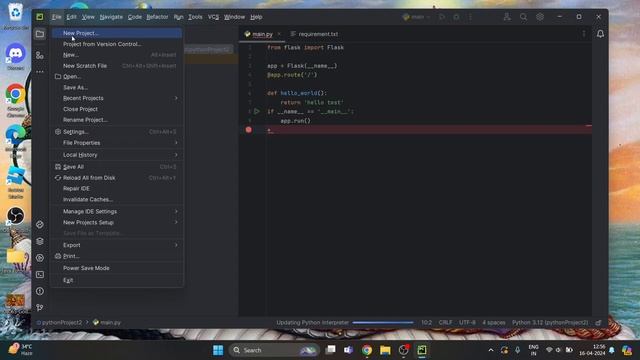Choose Invalidate Caches... entry
This screenshot has width=640, height=360.
click(x=117, y=200)
